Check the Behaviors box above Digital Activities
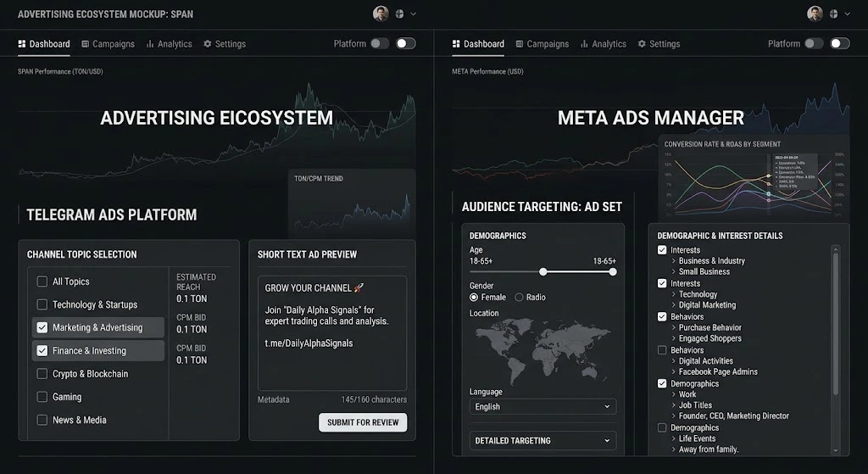Screen dimensions: 868x474 coord(662,350)
